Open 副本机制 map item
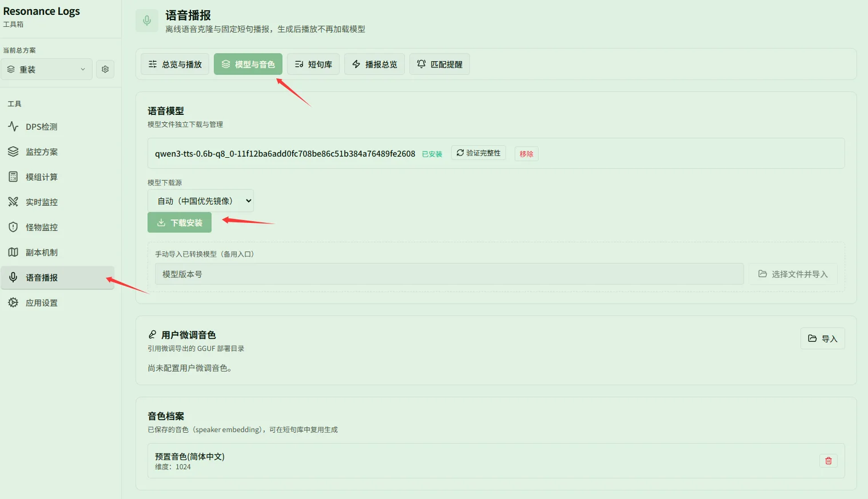 coord(57,253)
